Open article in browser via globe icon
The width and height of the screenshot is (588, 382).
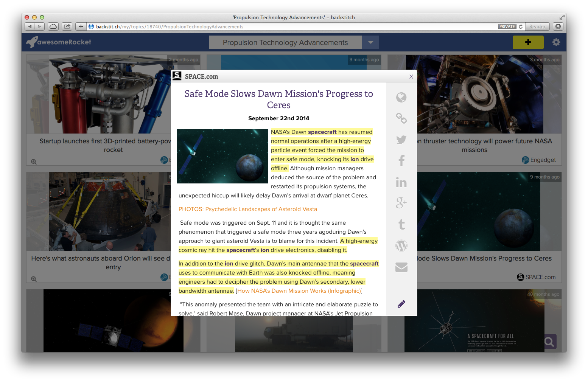coord(401,98)
